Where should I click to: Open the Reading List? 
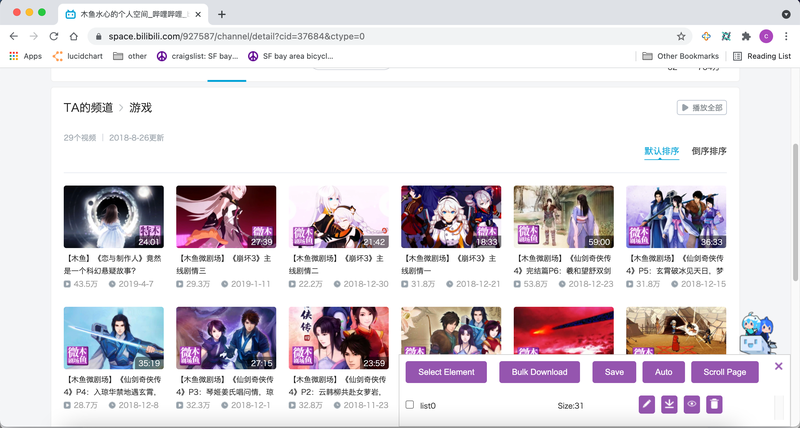point(762,56)
